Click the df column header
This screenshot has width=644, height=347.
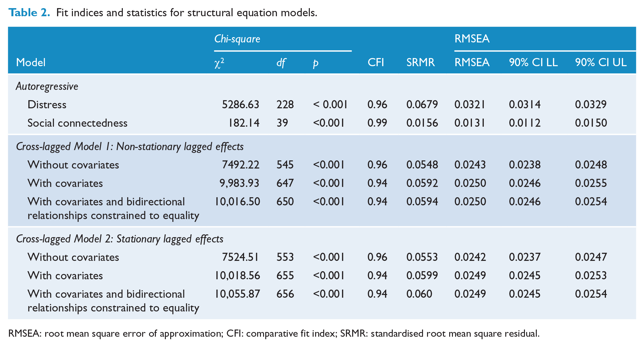click(x=281, y=63)
